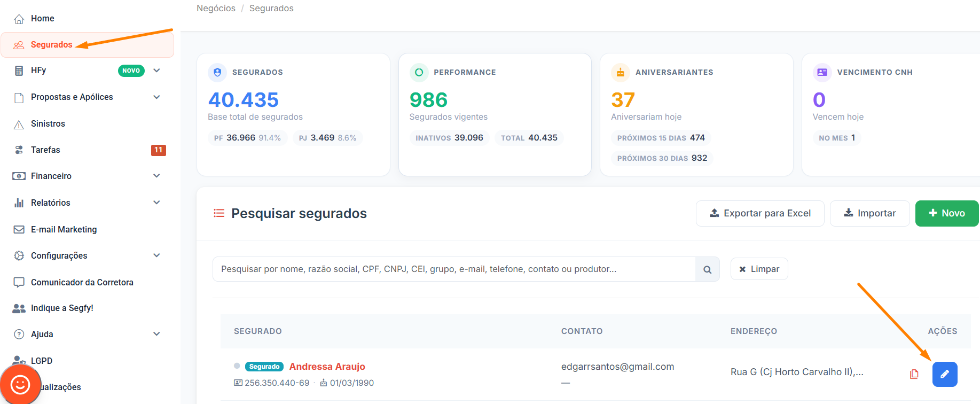This screenshot has height=404, width=980.
Task: Open Tarefas from the sidebar
Action: [x=45, y=150]
